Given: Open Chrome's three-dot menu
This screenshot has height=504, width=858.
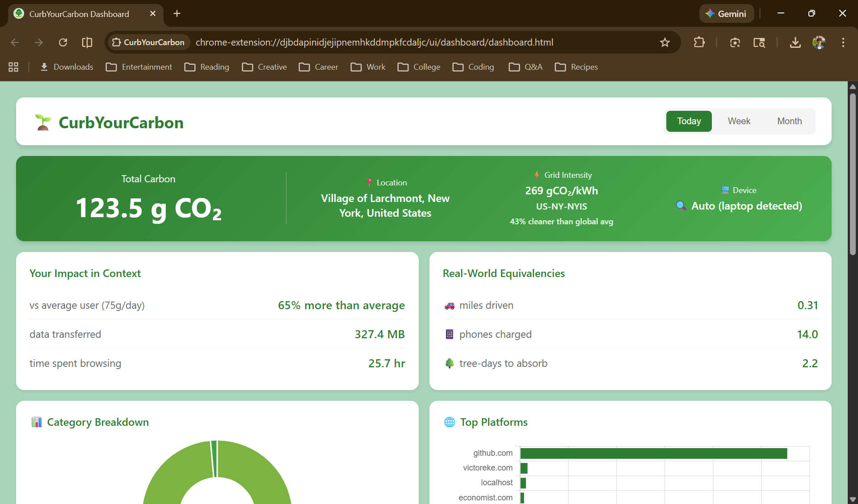Looking at the screenshot, I should click(x=843, y=42).
